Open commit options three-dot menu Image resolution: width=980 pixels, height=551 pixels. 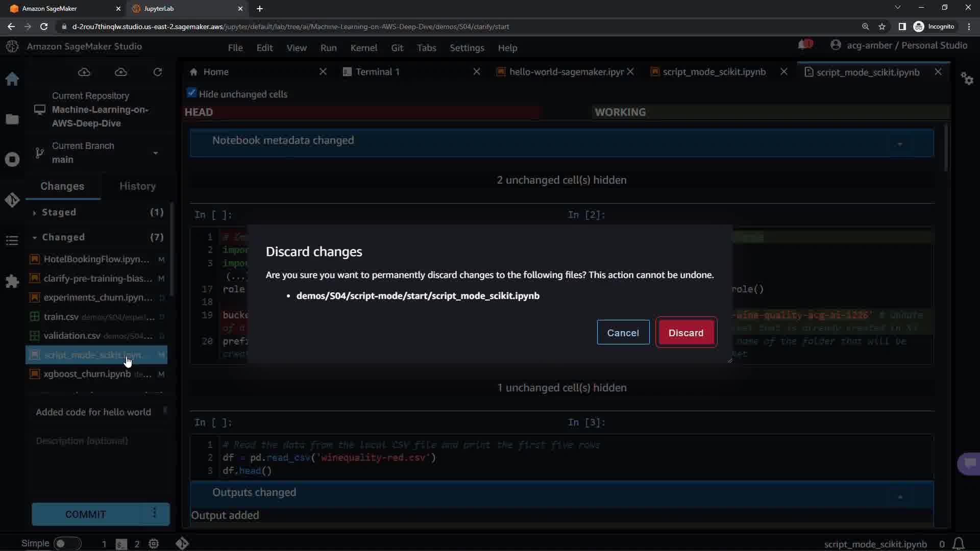click(x=155, y=513)
